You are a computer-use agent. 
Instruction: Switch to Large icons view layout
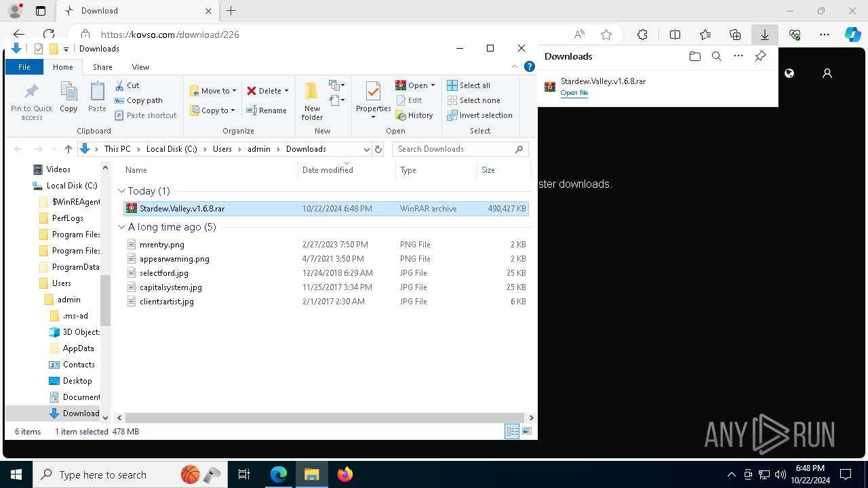pos(527,431)
